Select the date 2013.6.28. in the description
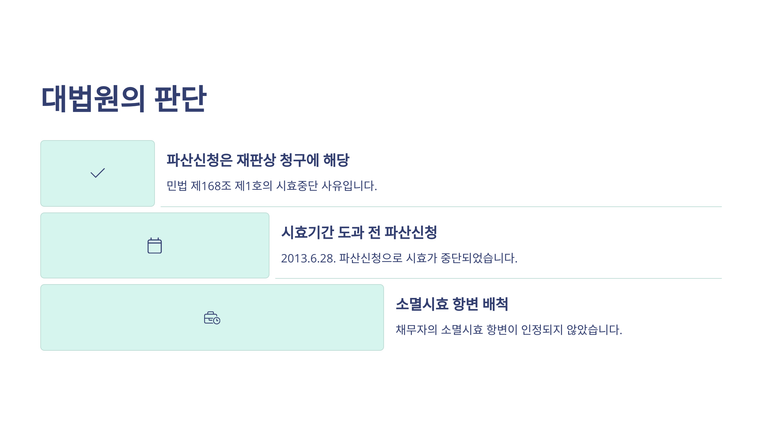Viewport: 768px width, 432px height. [x=308, y=258]
